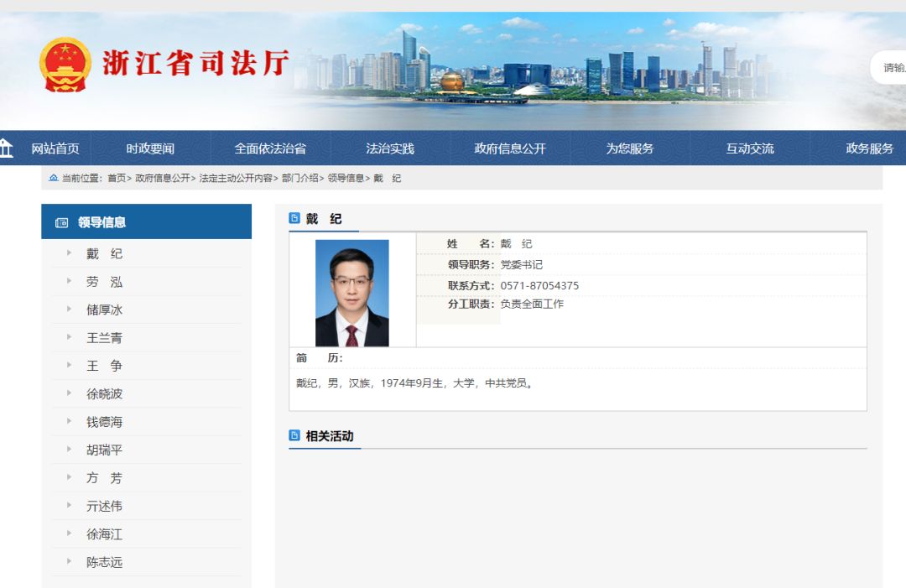
Task: Open the 政府信息公开 navigation menu
Action: click(x=510, y=148)
